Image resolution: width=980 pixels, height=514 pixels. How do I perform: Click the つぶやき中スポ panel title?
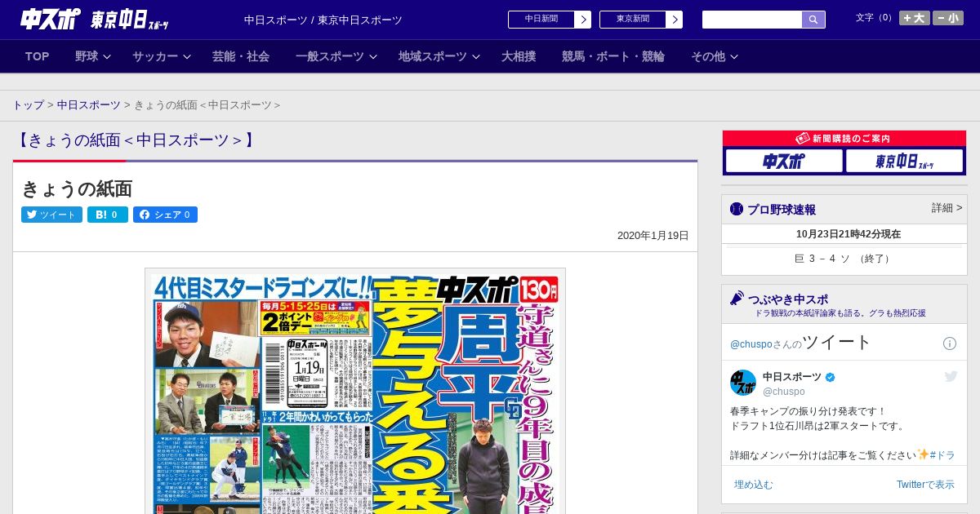tap(788, 299)
